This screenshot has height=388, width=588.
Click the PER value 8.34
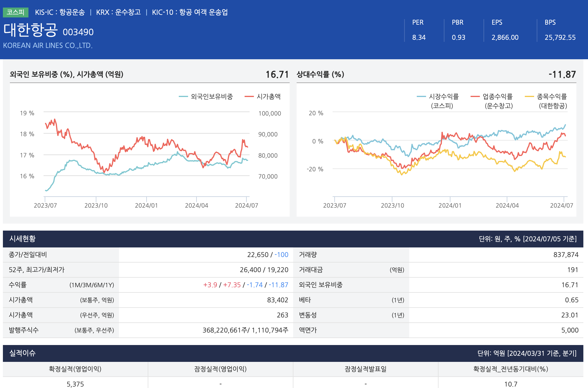pos(419,37)
